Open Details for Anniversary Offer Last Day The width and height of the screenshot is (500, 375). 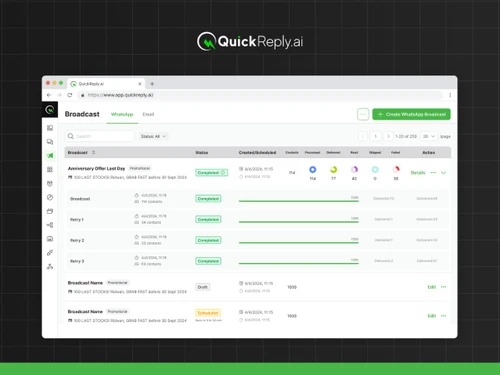(x=418, y=172)
